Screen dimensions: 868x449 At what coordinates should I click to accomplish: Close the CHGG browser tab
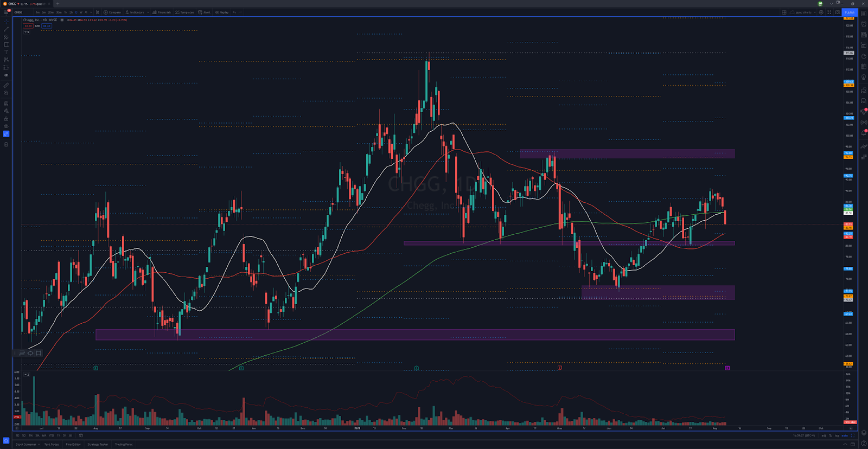pos(50,4)
